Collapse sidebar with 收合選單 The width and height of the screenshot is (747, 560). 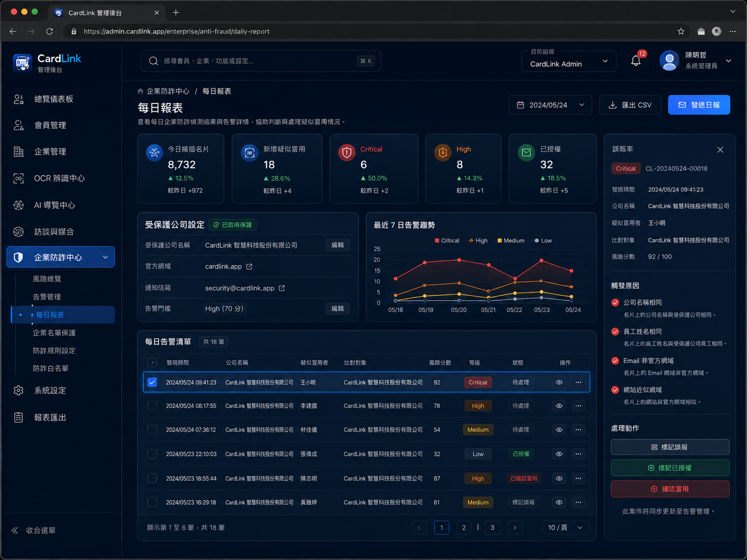click(34, 530)
